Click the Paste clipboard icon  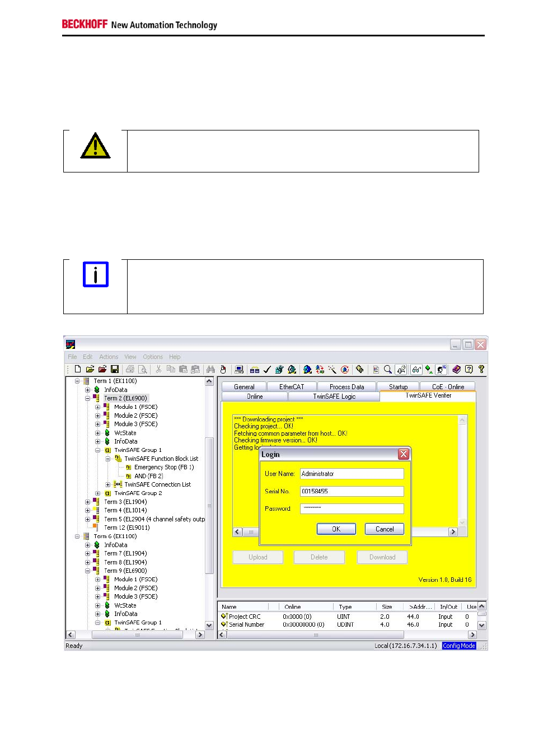183,369
